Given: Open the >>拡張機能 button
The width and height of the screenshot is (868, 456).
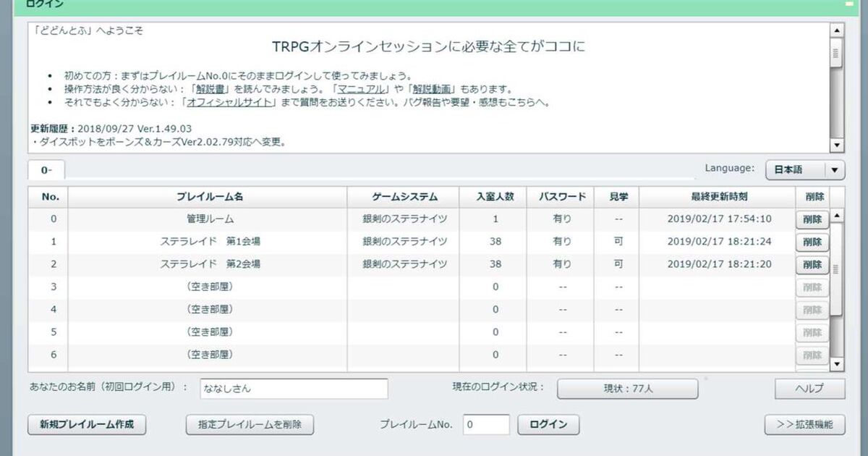Looking at the screenshot, I should click(804, 425).
